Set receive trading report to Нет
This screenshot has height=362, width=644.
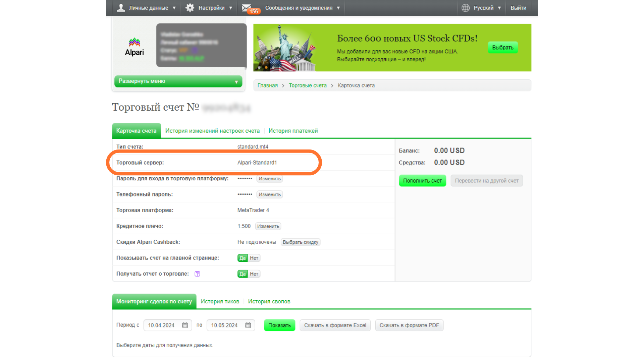pos(254,274)
